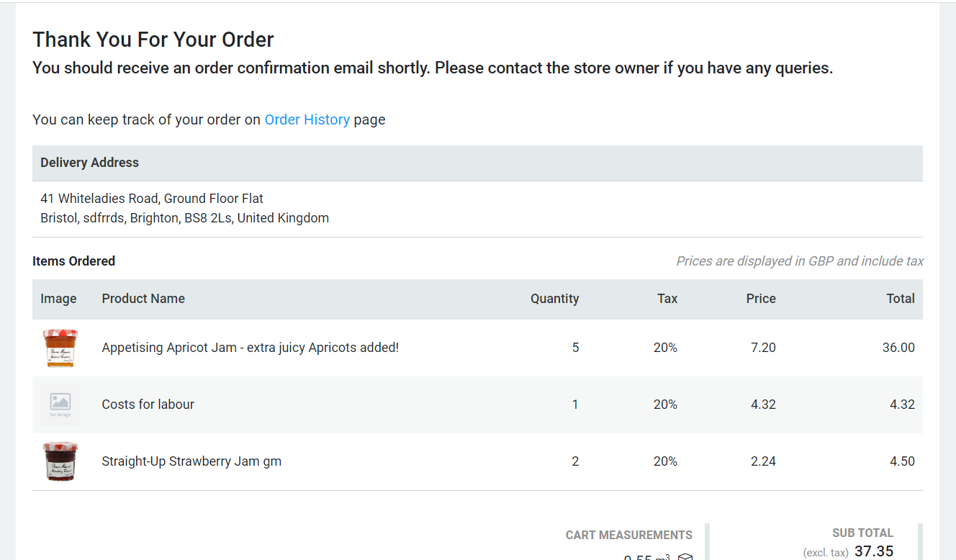Click the Delivery Address section header

(89, 162)
